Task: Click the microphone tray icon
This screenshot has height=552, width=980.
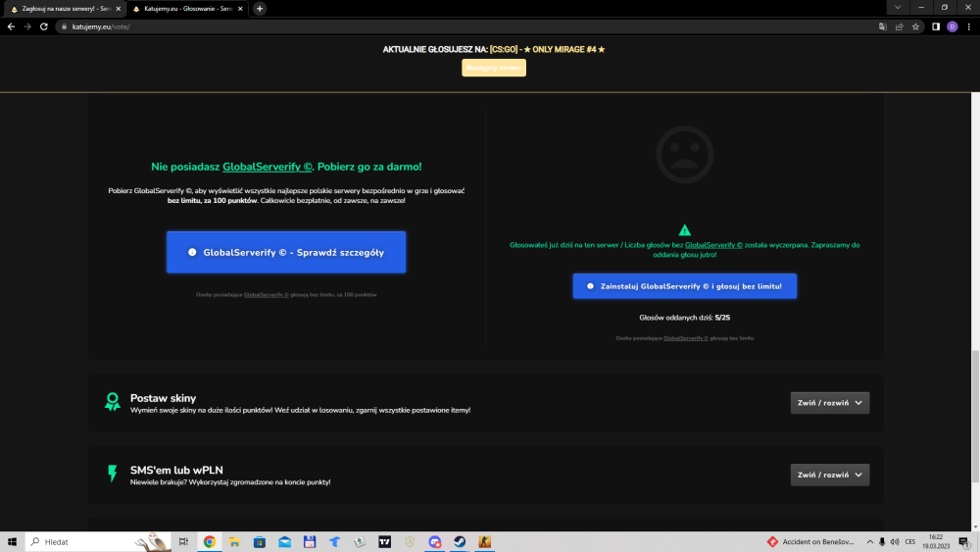Action: pos(882,542)
